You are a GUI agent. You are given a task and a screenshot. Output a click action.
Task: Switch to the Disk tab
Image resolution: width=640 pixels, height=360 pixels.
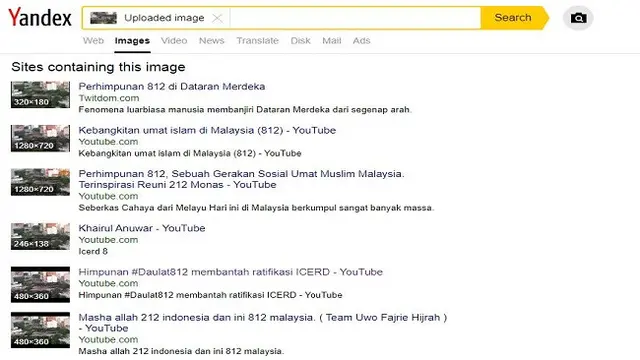300,41
